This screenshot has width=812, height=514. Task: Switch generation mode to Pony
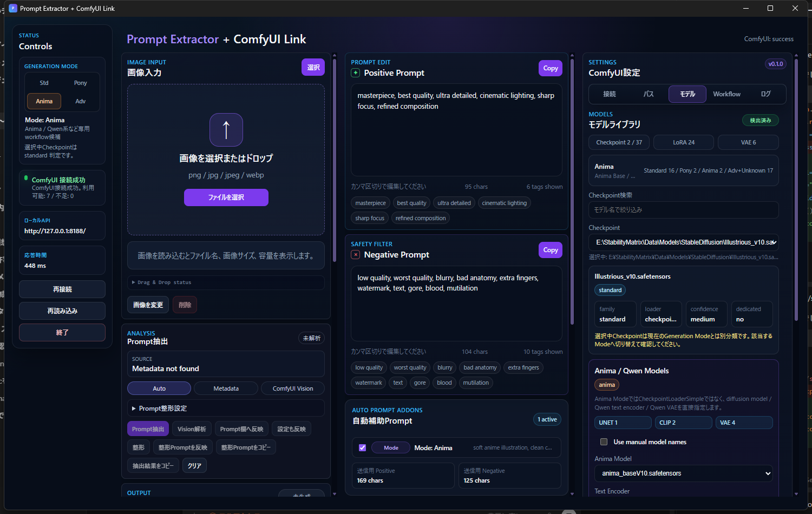pyautogui.click(x=81, y=83)
